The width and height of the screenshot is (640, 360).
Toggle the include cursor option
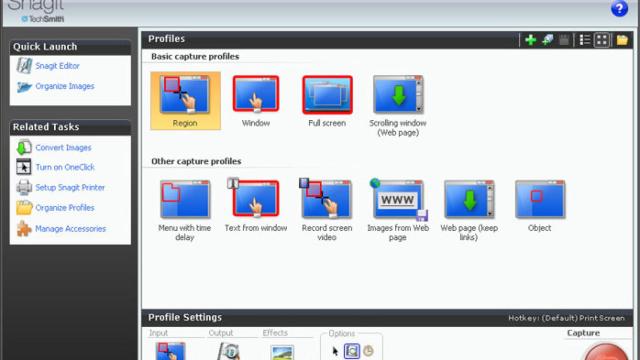coord(335,351)
